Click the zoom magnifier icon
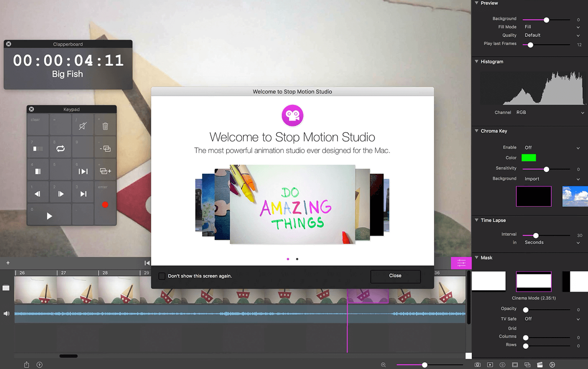 383,365
